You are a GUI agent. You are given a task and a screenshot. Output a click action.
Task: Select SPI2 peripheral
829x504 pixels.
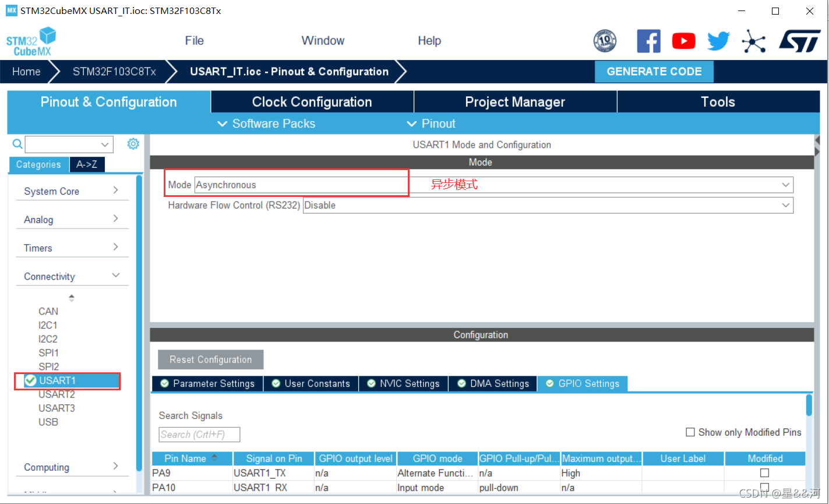pyautogui.click(x=48, y=366)
